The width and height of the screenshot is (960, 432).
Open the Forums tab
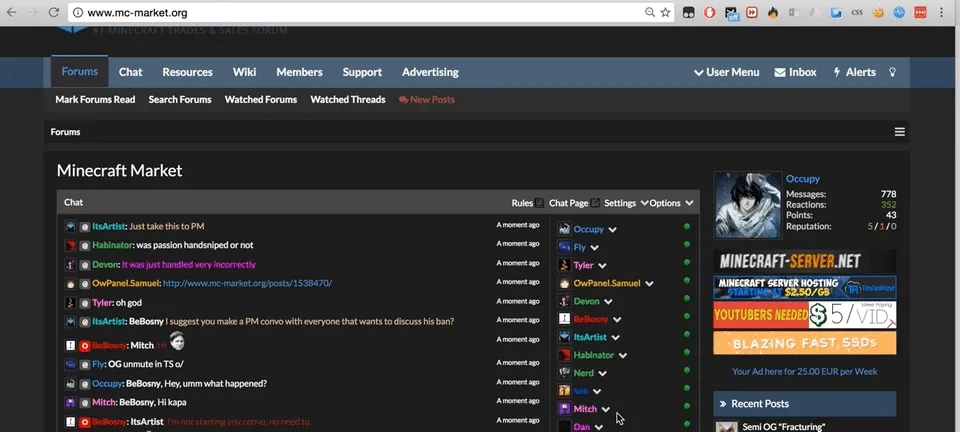80,72
